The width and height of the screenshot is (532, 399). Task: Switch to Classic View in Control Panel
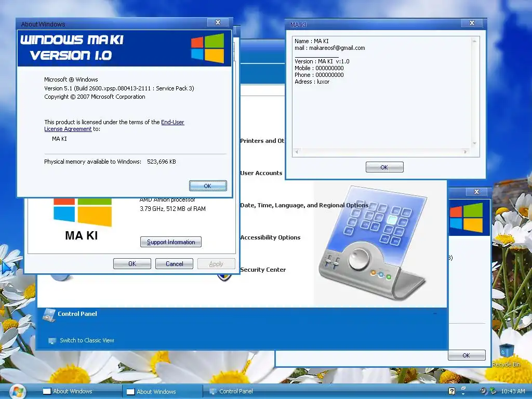(87, 340)
